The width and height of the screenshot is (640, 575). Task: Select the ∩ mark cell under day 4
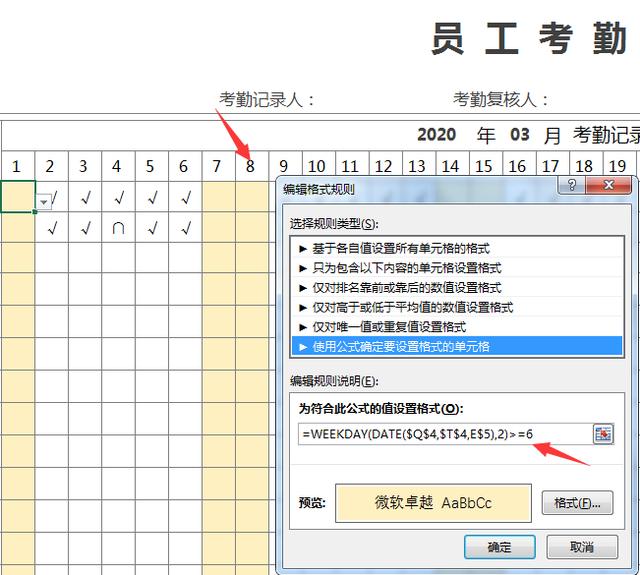pos(118,228)
